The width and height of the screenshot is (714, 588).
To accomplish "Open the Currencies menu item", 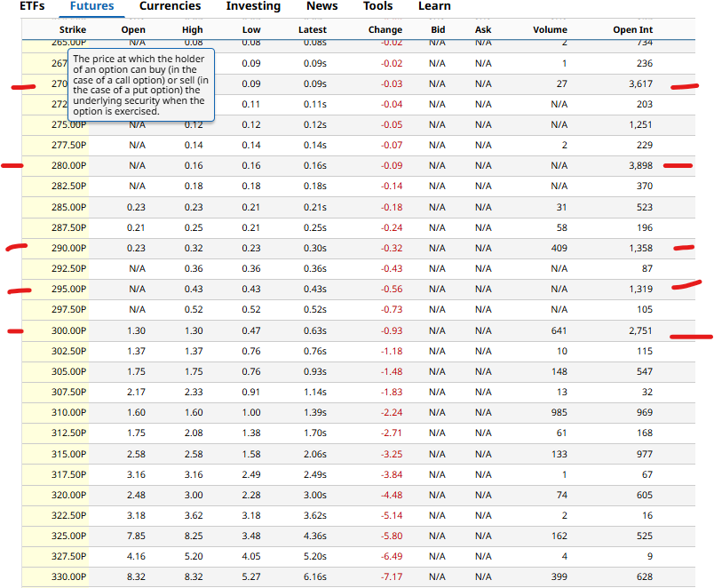I will click(x=170, y=6).
